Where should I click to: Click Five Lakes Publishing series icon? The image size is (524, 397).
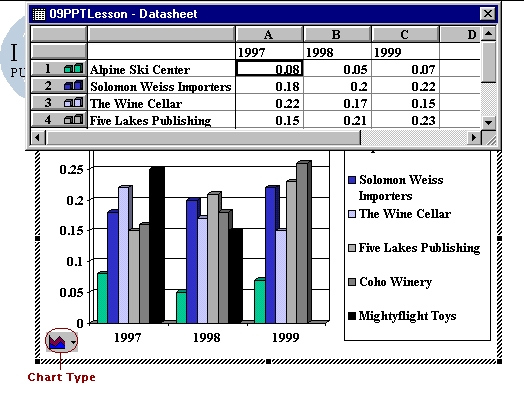click(x=74, y=119)
